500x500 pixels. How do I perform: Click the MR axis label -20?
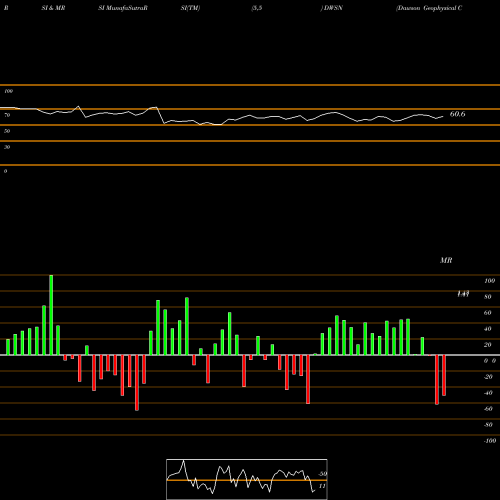(x=488, y=377)
